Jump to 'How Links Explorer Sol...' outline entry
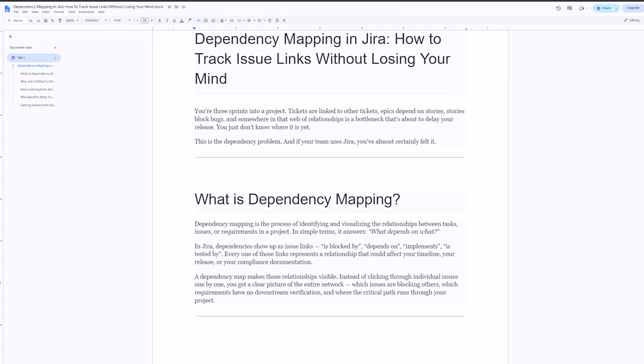This screenshot has height=364, width=644. click(x=37, y=89)
